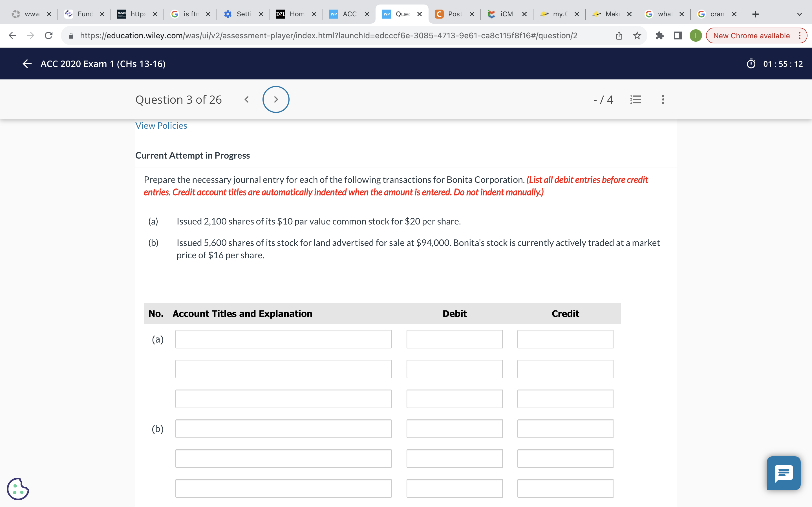This screenshot has width=812, height=507.
Task: Toggle the Chrome side panel
Action: (678, 35)
